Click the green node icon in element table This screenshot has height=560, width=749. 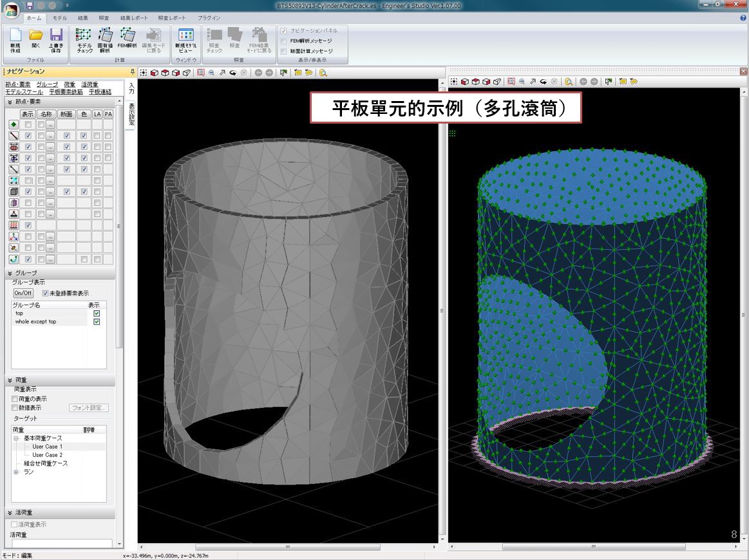(x=13, y=124)
